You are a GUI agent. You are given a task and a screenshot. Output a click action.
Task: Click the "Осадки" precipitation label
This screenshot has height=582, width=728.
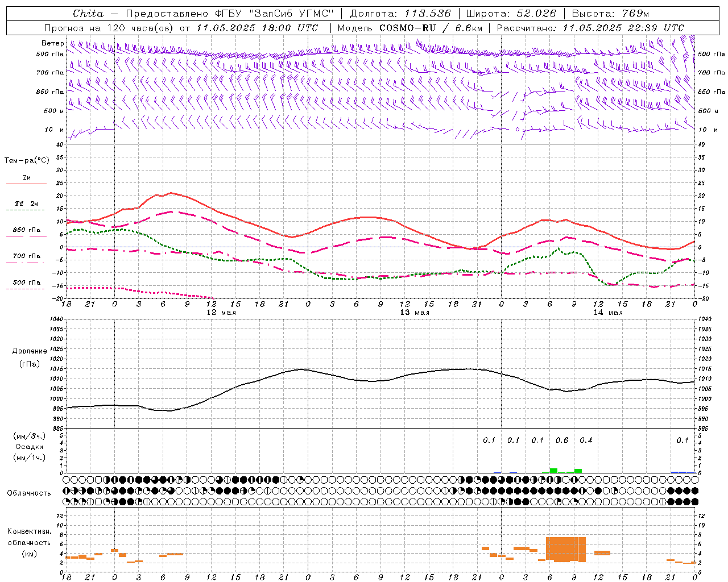tap(30, 447)
